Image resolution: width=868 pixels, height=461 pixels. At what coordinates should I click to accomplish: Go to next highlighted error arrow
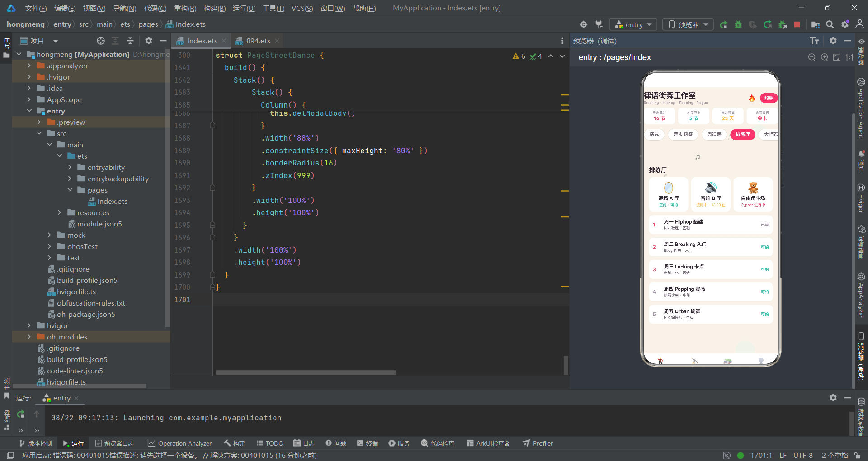[x=562, y=56]
